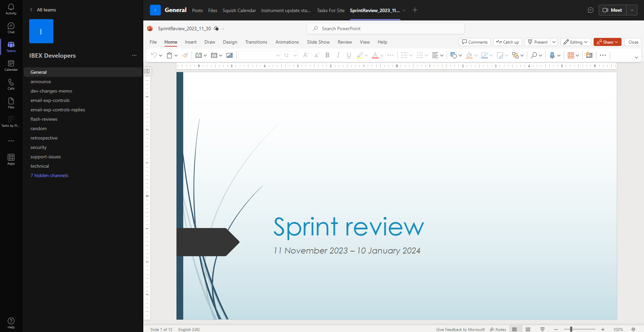Click the Undo arrow icon

pos(154,55)
